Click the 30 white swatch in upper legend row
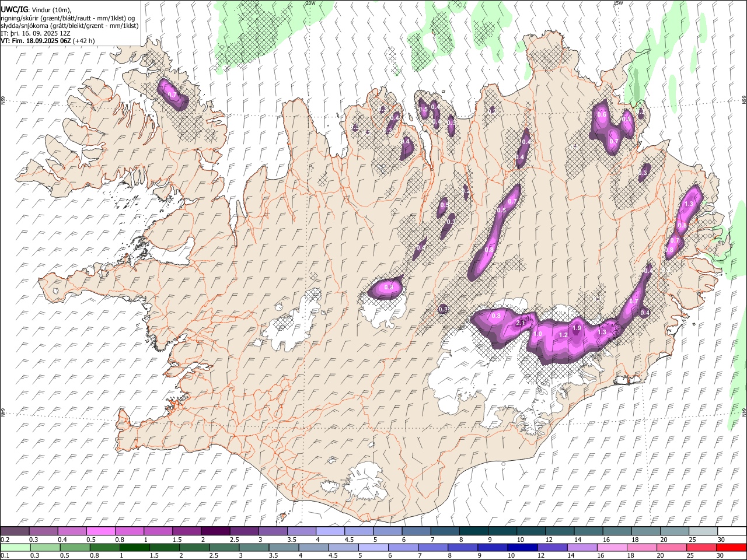This screenshot has width=747, height=560. click(732, 531)
